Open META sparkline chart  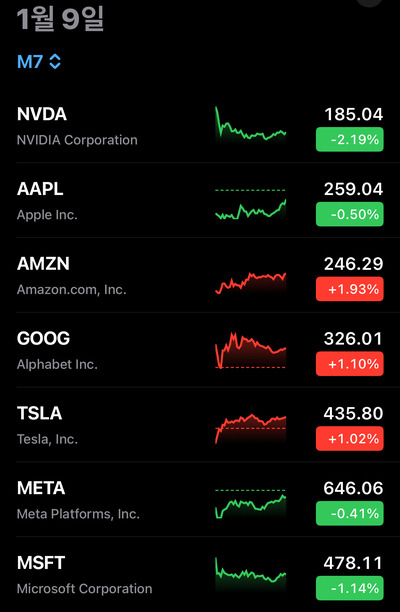coord(251,503)
